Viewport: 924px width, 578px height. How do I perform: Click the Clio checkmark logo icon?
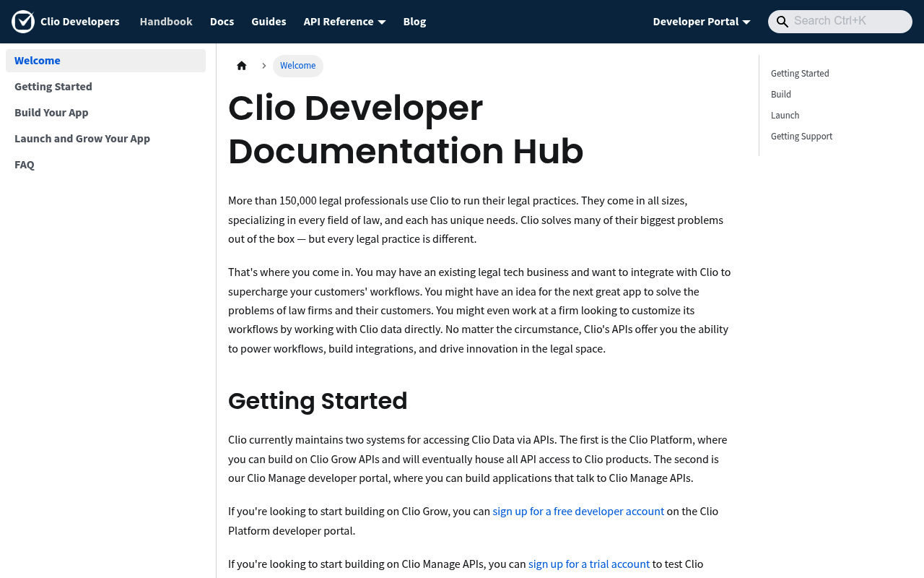pyautogui.click(x=23, y=22)
